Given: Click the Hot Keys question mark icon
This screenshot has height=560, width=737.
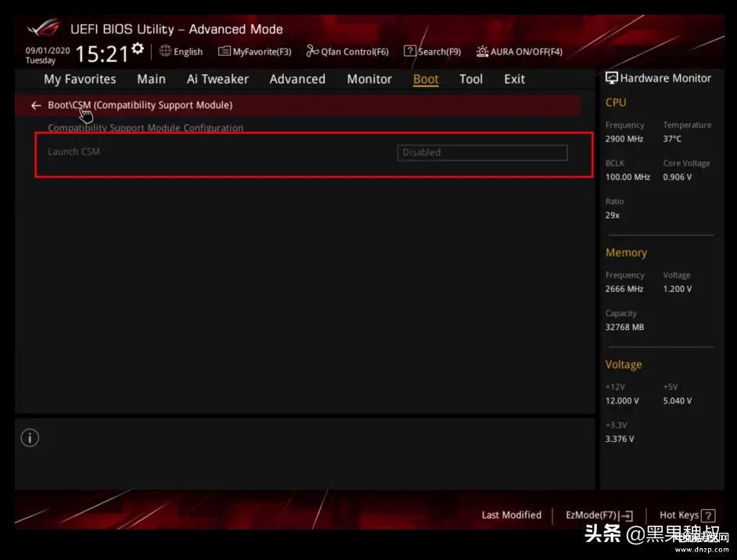Looking at the screenshot, I should 708,515.
